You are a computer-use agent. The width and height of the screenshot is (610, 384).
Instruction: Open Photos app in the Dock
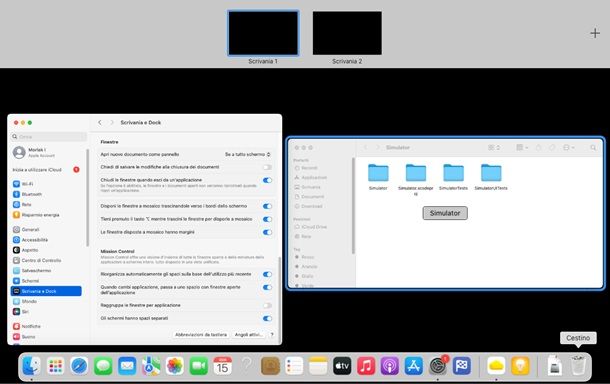pyautogui.click(x=175, y=366)
